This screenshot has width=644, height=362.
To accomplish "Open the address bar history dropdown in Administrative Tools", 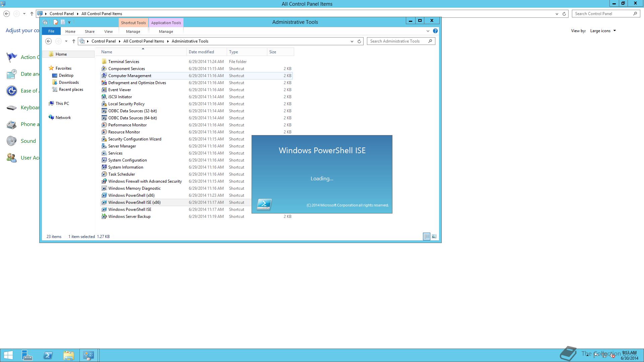I will [x=352, y=41].
